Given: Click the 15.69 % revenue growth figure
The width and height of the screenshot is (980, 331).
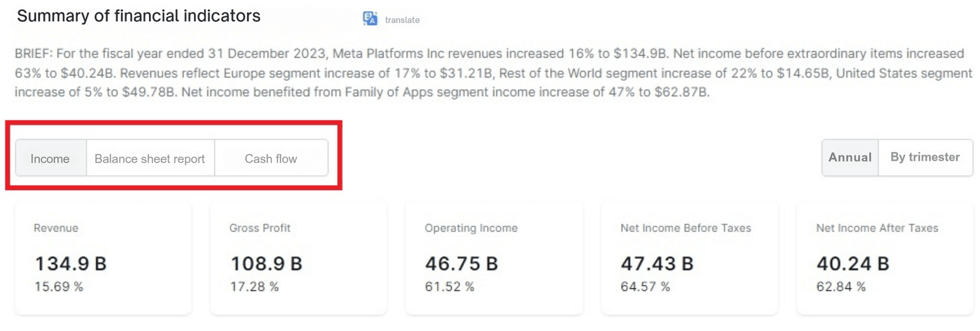Looking at the screenshot, I should pyautogui.click(x=59, y=287).
